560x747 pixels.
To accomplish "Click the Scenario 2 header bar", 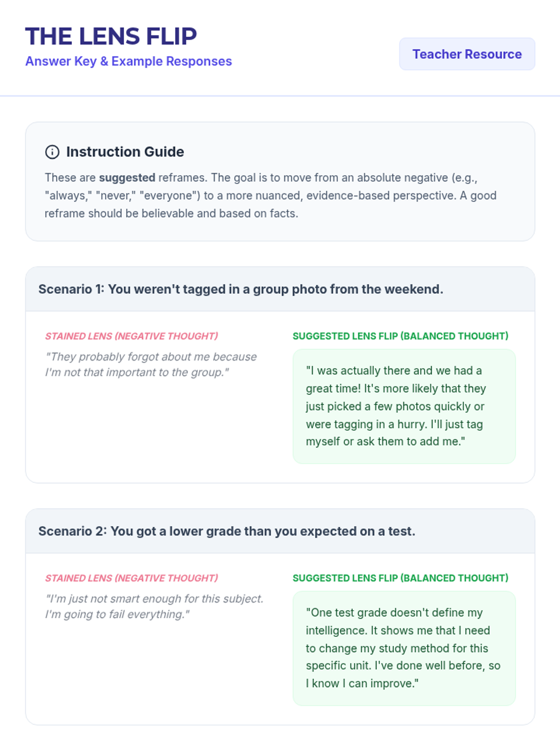I will pyautogui.click(x=280, y=531).
